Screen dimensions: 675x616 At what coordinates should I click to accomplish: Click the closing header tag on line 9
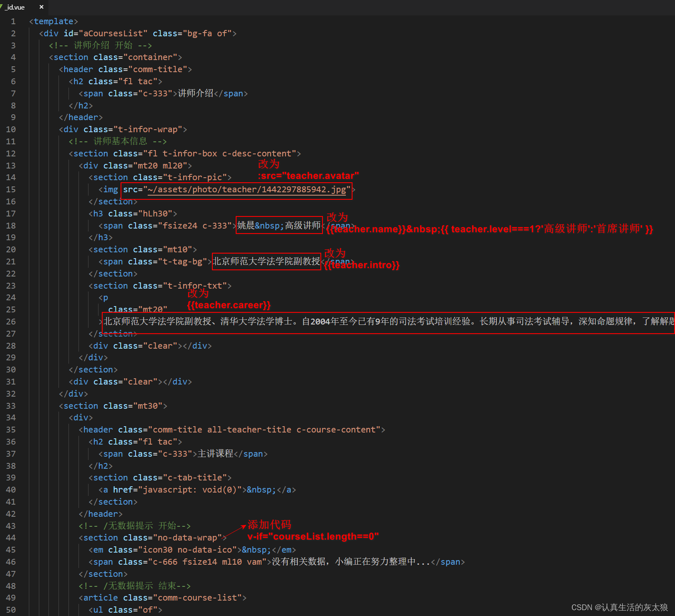[81, 117]
